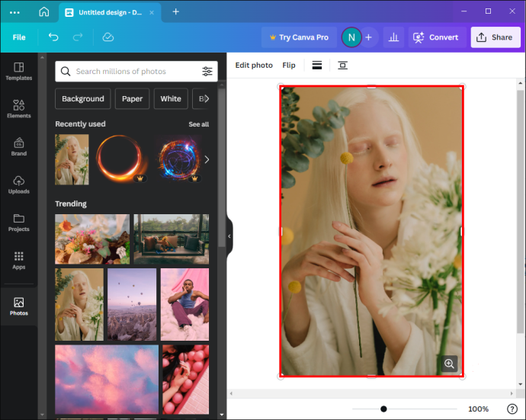
Task: Click the photos panel scrollbar
Action: tap(221, 168)
